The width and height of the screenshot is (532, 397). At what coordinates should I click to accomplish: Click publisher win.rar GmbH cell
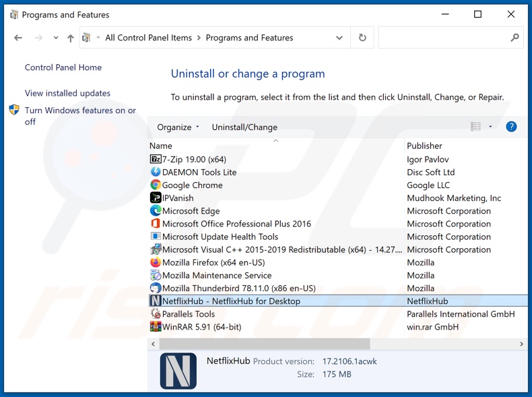pyautogui.click(x=432, y=327)
